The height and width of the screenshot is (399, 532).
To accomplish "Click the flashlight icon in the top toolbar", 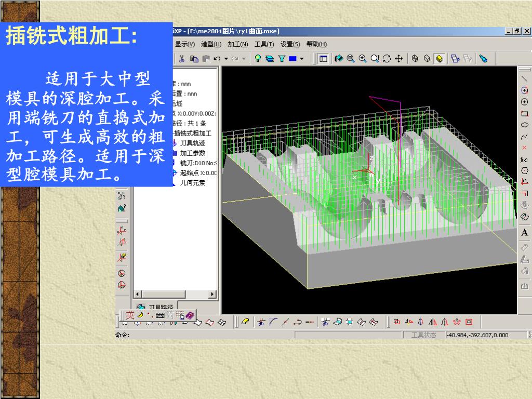I will pos(484,59).
